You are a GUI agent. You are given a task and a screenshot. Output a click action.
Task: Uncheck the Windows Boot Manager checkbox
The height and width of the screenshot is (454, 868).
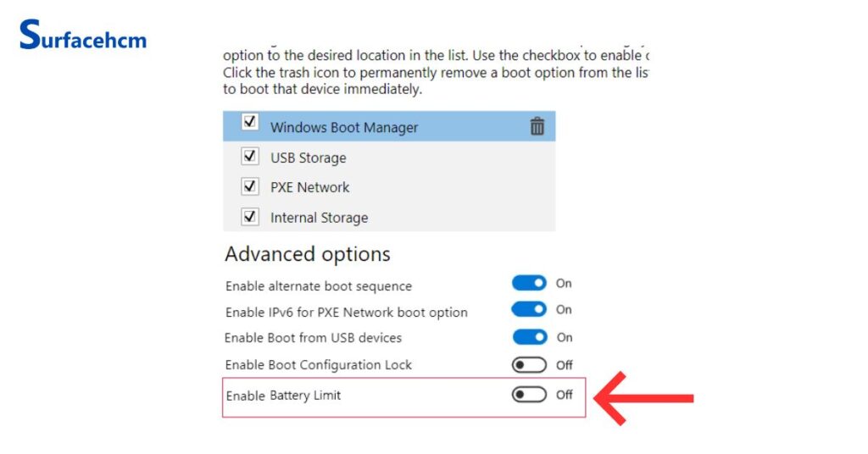click(x=249, y=122)
